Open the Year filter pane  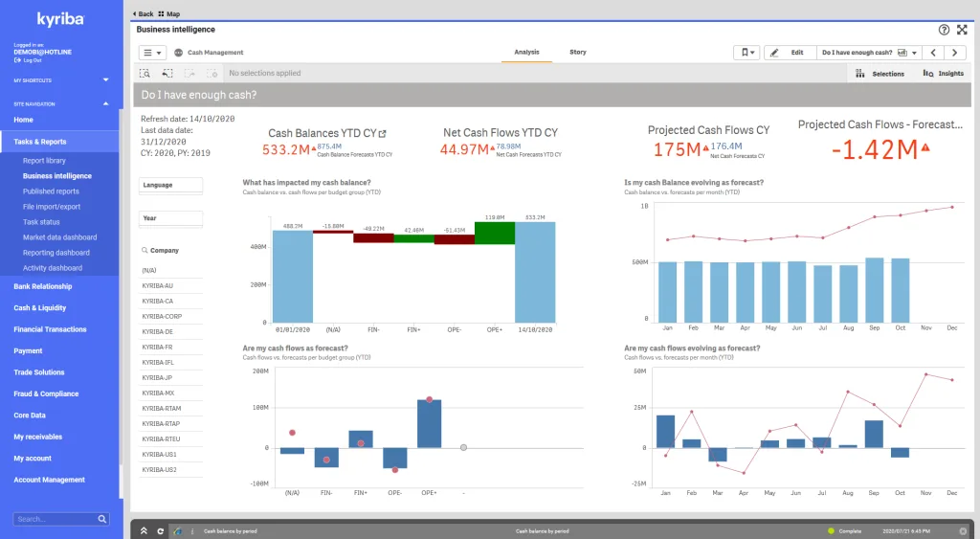(170, 218)
